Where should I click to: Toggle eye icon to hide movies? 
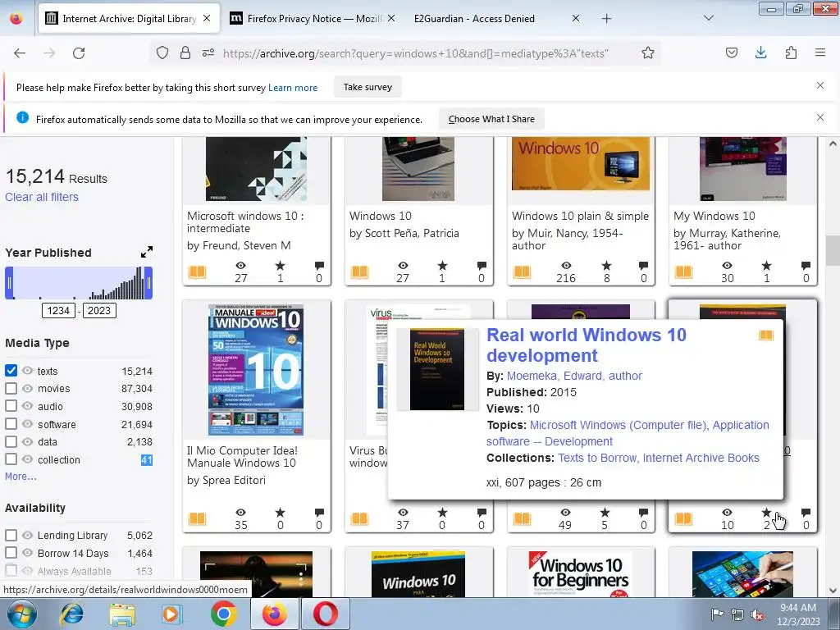point(27,388)
